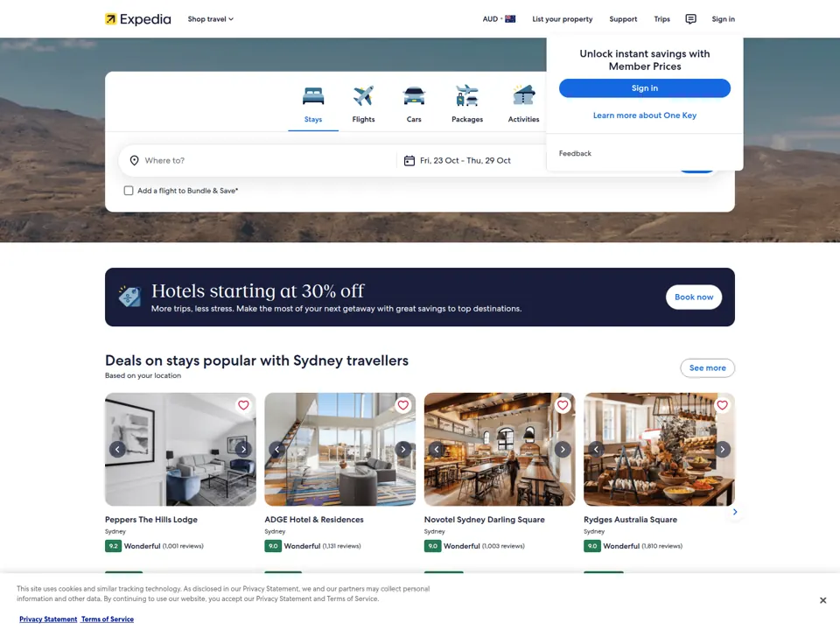This screenshot has height=630, width=840.
Task: Open the Shop travel dropdown
Action: pyautogui.click(x=211, y=19)
